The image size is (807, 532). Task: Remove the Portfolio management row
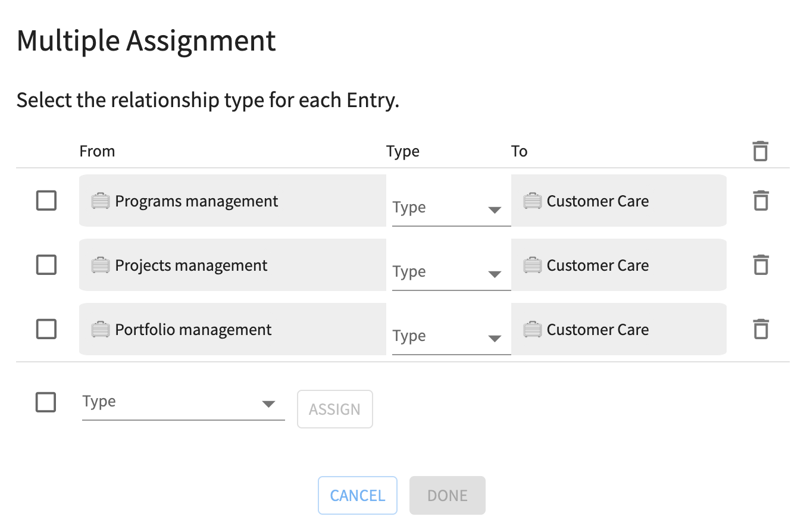(x=760, y=329)
